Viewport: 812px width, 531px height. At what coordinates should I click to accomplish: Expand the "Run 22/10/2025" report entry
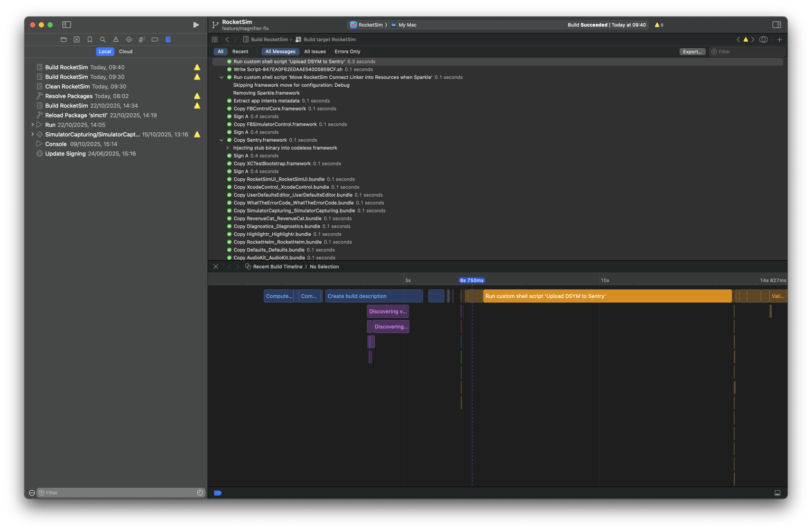33,124
